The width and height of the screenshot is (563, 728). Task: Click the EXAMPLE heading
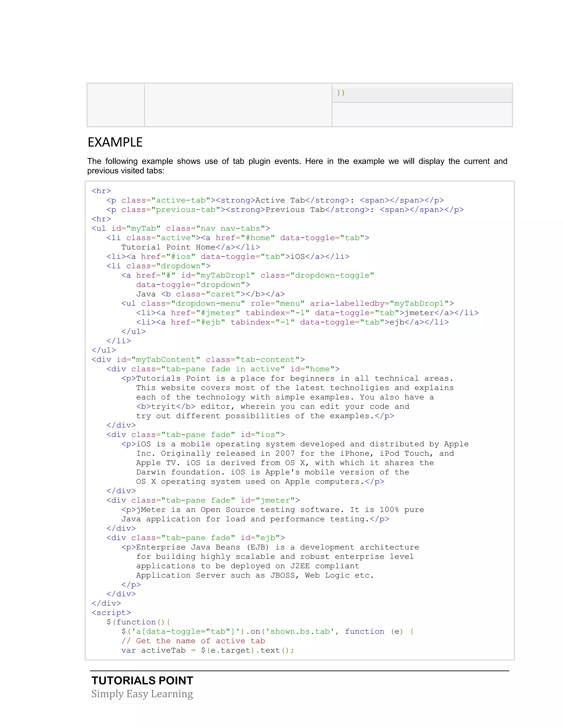[115, 142]
